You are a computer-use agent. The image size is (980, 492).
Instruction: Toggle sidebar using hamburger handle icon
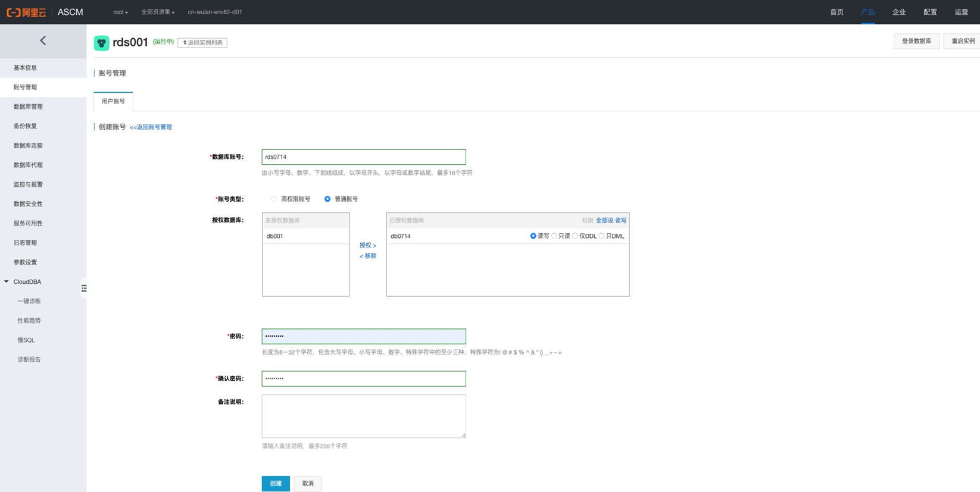tap(84, 289)
